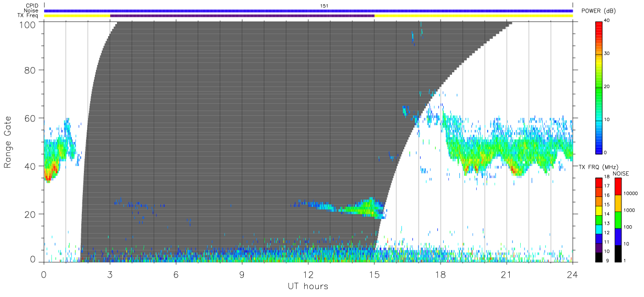Click the 100 tick label on the Range Gate axis

28,24
